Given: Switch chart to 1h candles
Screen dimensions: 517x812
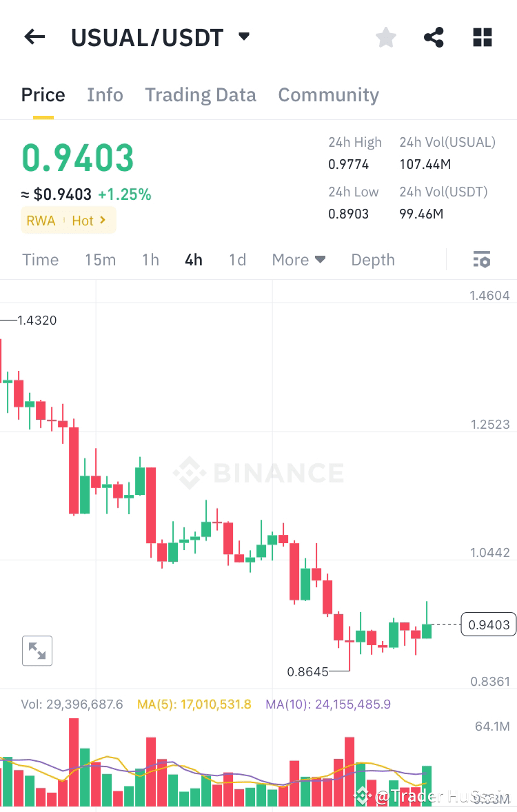Looking at the screenshot, I should [x=150, y=259].
